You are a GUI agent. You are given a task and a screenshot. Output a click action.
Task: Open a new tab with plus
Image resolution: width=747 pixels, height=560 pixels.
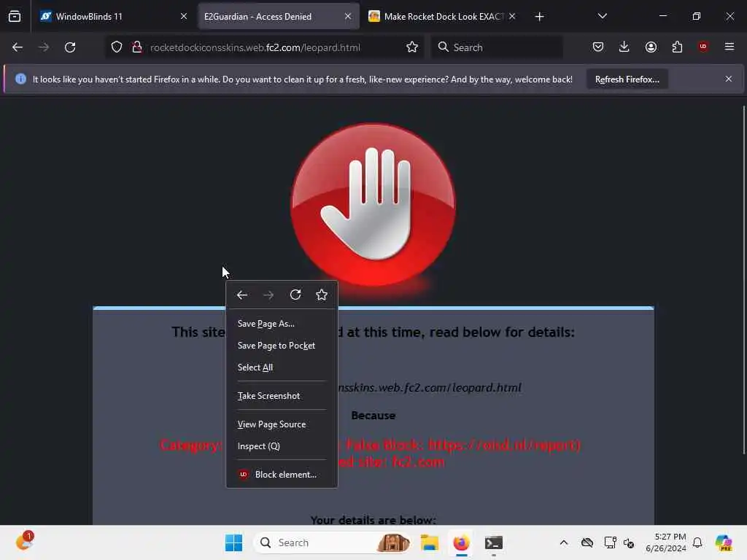coord(539,17)
